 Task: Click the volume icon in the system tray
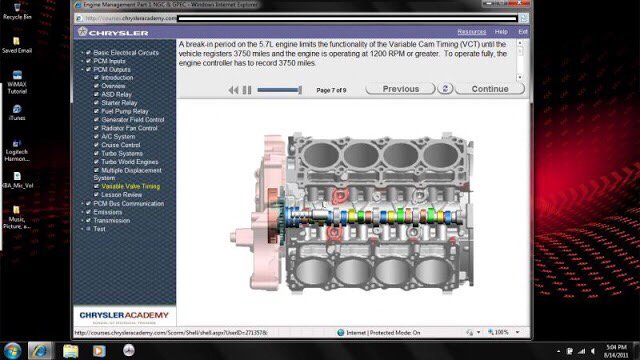pos(593,351)
